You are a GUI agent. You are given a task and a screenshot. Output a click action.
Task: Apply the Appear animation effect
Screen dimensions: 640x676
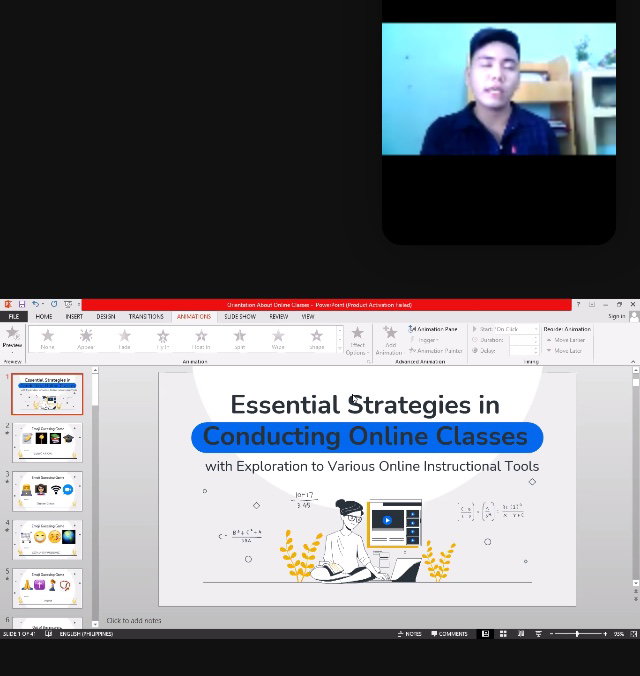click(85, 339)
